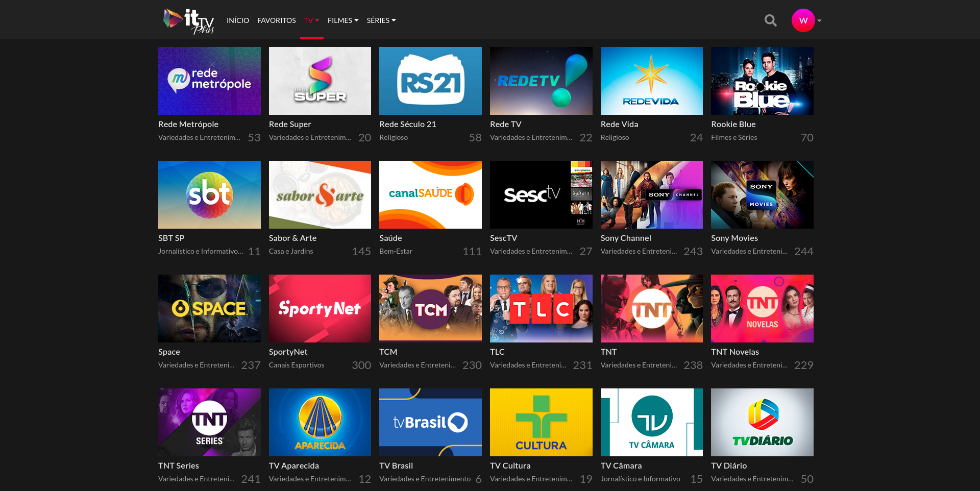Open the pink W user avatar
Image resolution: width=980 pixels, height=491 pixels.
[803, 20]
